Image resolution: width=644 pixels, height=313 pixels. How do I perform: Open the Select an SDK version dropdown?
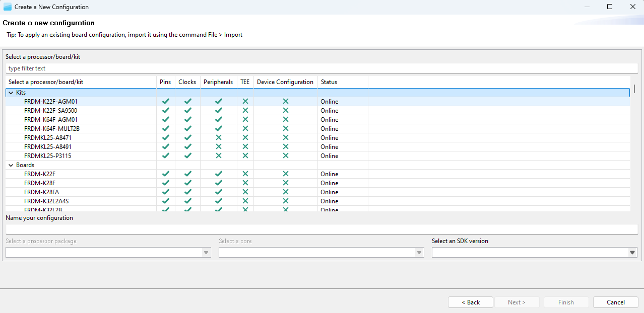point(632,252)
